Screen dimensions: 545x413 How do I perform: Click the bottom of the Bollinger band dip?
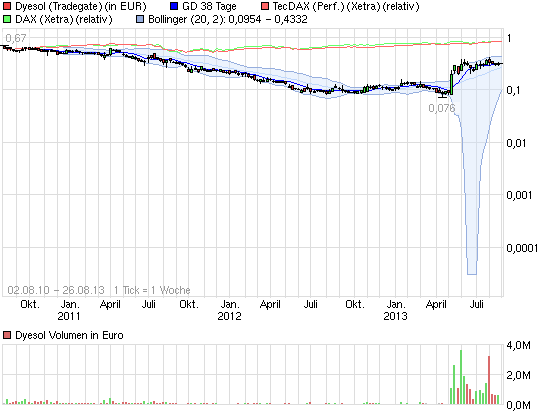[x=472, y=274]
